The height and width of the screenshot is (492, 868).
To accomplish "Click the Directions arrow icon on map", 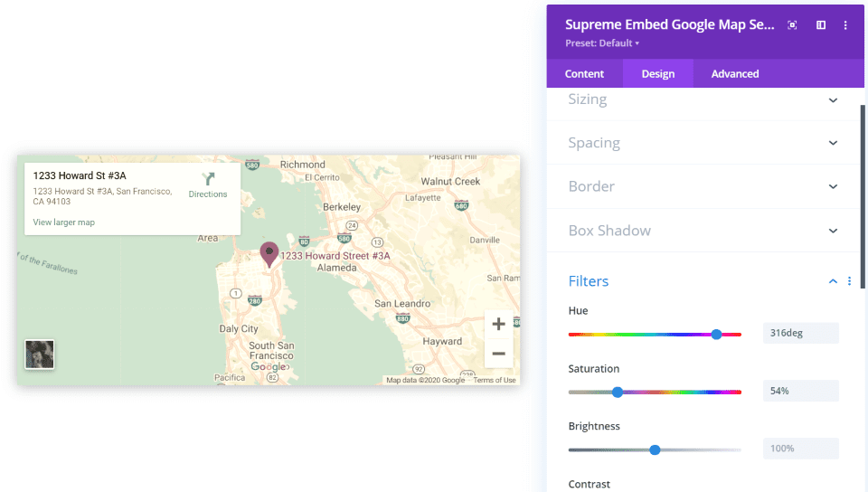I will point(208,179).
